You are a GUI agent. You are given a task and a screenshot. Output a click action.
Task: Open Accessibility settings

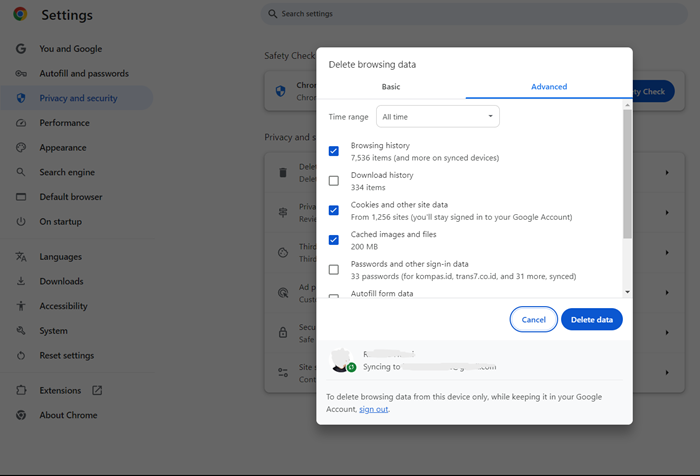[63, 306]
